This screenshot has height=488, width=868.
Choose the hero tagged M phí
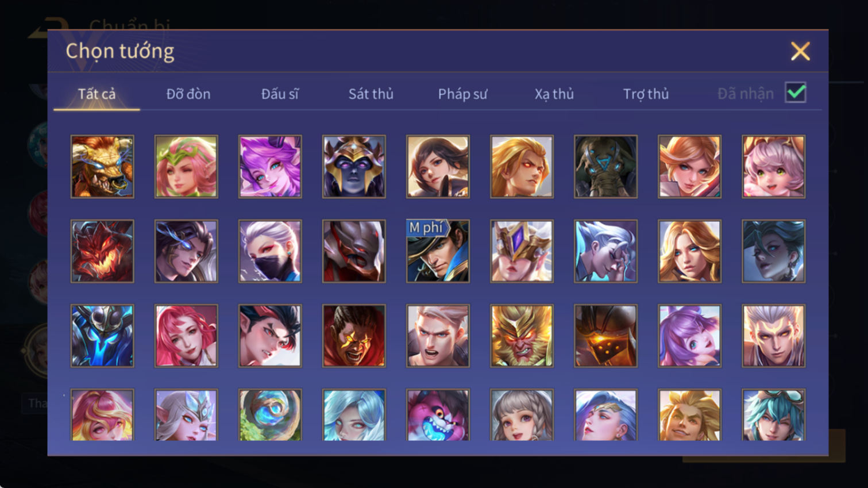pyautogui.click(x=438, y=251)
